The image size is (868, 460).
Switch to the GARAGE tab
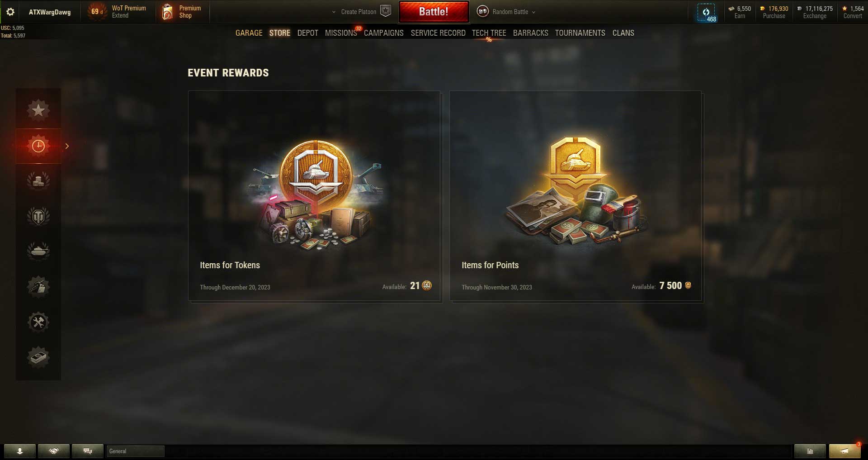[249, 33]
